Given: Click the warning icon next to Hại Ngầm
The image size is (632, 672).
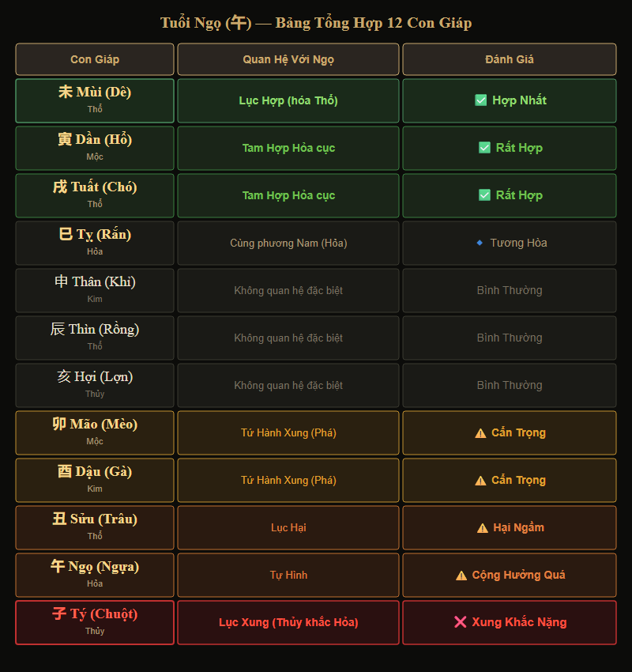Looking at the screenshot, I should coord(482,528).
